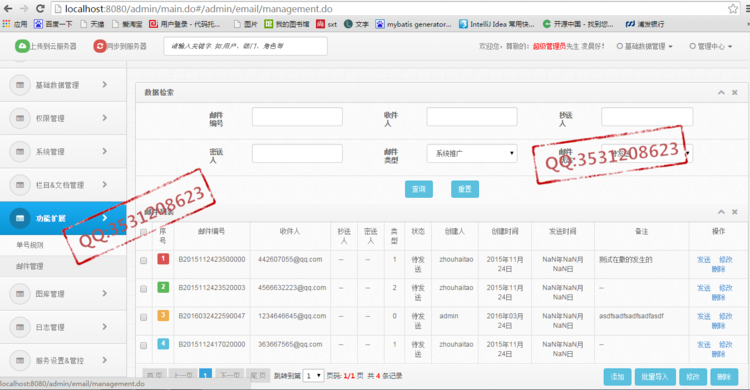Click the 查询 search button
Screen dimensions: 750x390
419,189
